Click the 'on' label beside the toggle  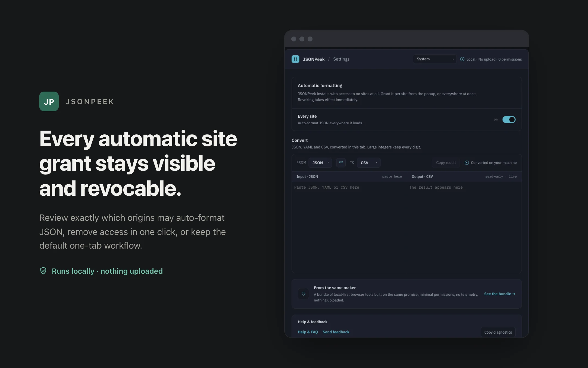coord(496,119)
